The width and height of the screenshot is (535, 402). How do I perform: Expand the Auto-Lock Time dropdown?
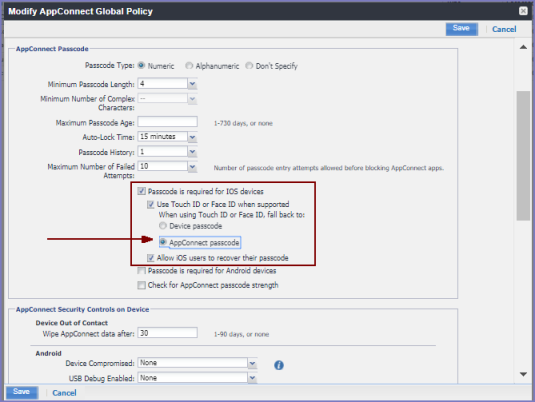[x=192, y=137]
